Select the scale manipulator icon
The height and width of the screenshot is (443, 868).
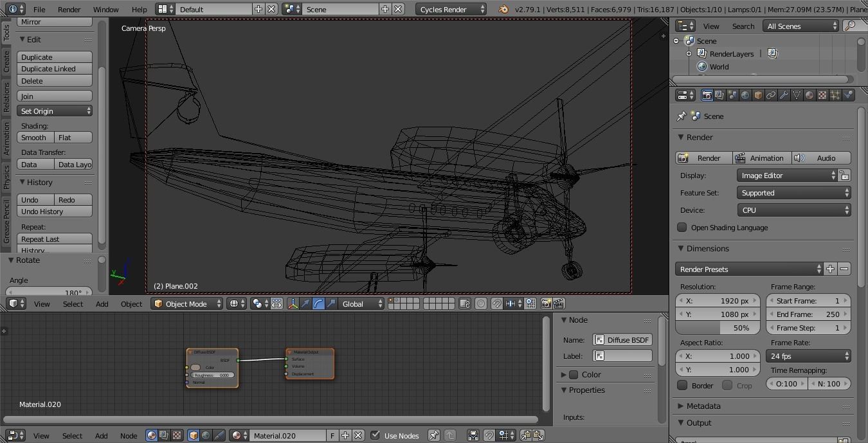pyautogui.click(x=331, y=303)
